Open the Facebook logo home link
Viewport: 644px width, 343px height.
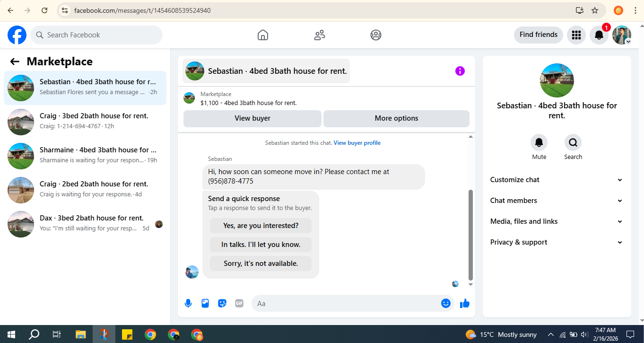tap(17, 35)
